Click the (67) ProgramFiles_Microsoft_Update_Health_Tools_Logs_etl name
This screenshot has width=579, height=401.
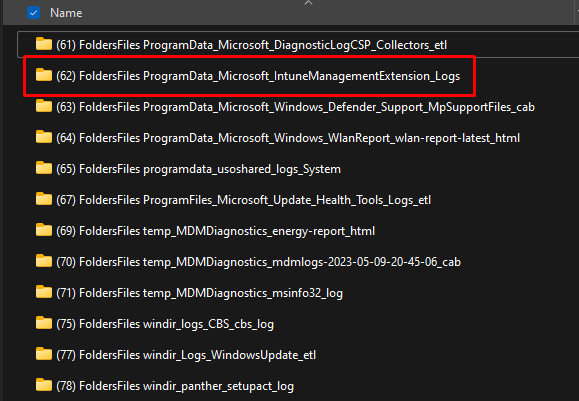tap(244, 200)
